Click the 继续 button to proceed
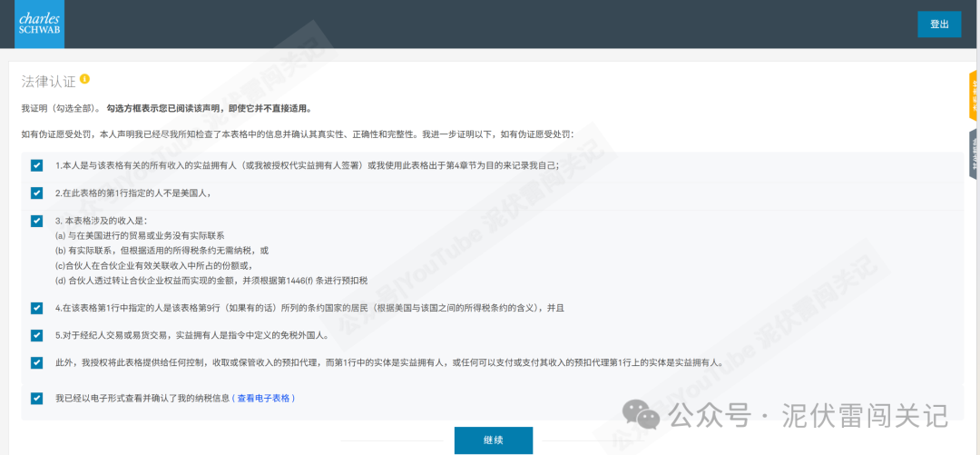 click(493, 440)
